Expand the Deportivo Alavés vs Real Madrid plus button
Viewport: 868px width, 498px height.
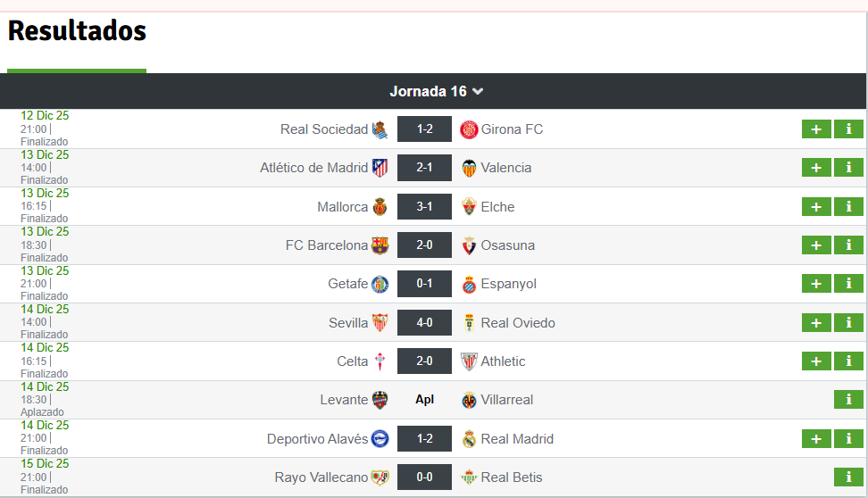pyautogui.click(x=816, y=439)
